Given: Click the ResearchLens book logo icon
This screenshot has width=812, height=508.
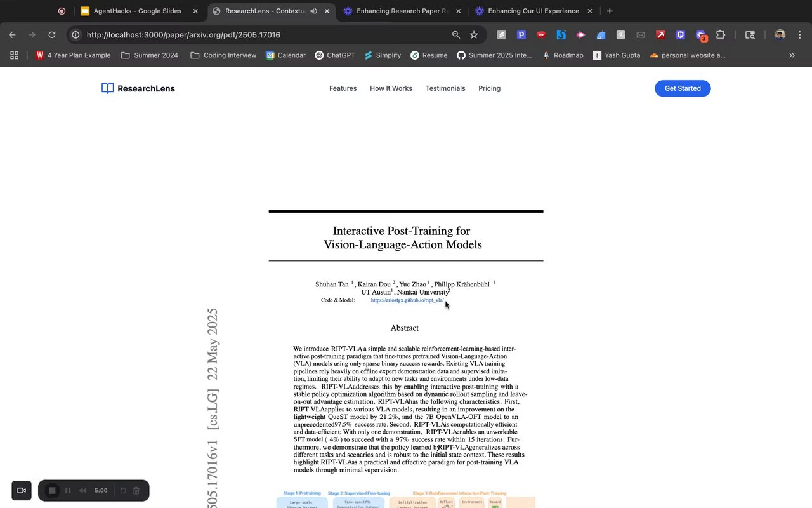Looking at the screenshot, I should (x=107, y=88).
